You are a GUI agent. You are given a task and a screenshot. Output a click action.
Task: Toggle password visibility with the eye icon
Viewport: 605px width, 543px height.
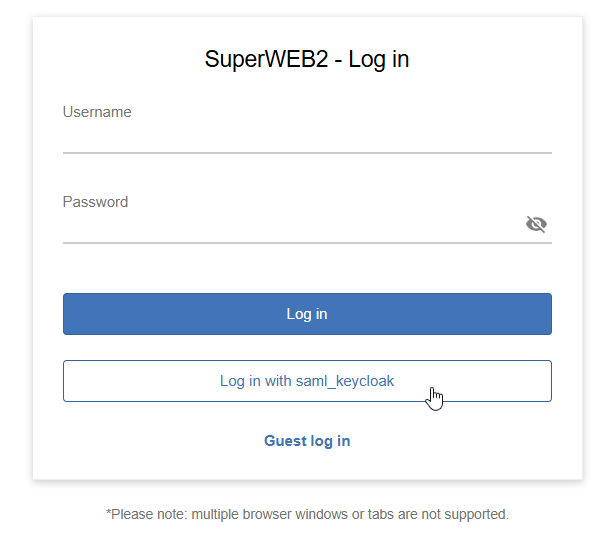point(536,224)
